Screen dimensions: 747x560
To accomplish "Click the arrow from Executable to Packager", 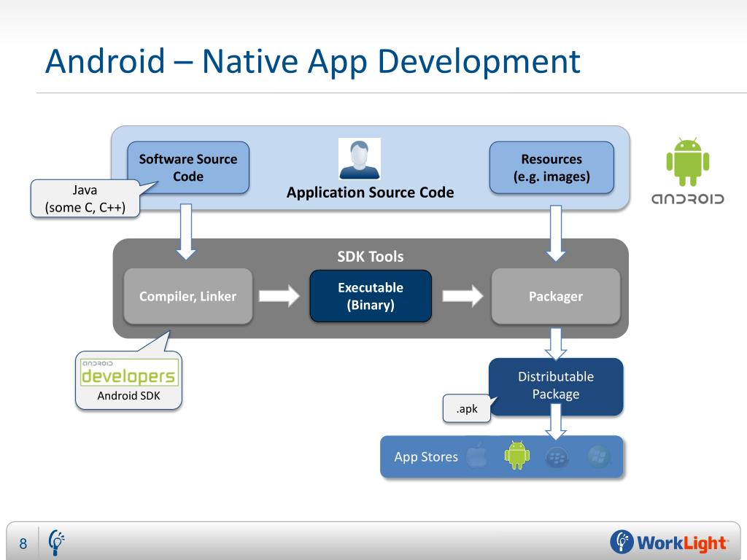I will pos(462,296).
